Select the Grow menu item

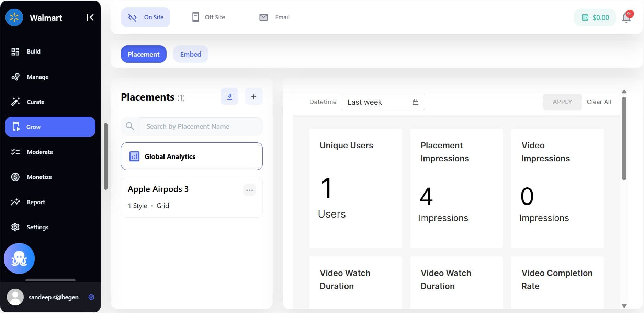pos(50,127)
